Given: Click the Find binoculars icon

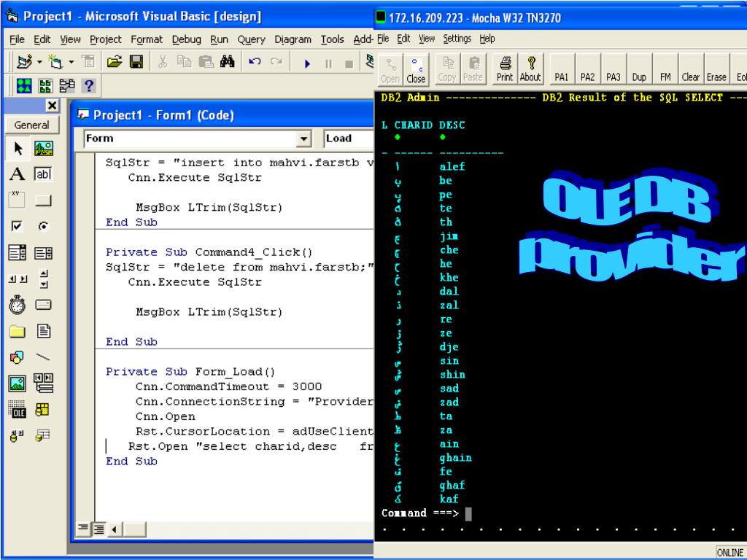Looking at the screenshot, I should point(228,61).
